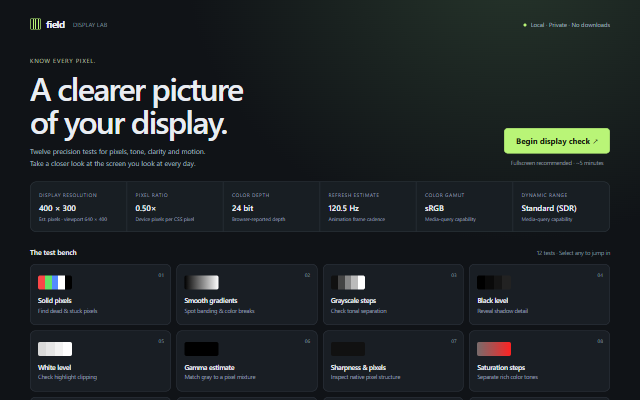
Task: Click the Color Gamut sRGB value
Action: click(434, 208)
